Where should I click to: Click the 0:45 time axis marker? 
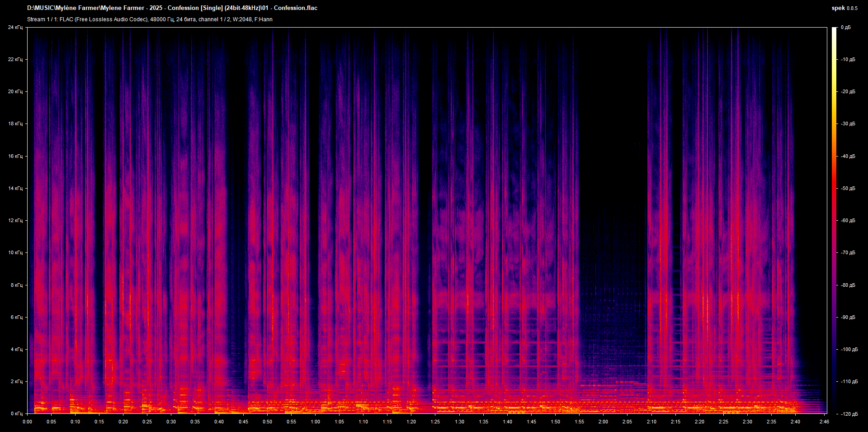[x=243, y=422]
